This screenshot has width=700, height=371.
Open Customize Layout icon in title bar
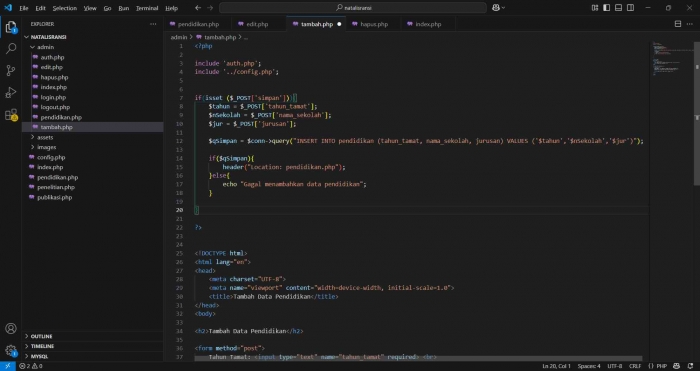(x=595, y=8)
